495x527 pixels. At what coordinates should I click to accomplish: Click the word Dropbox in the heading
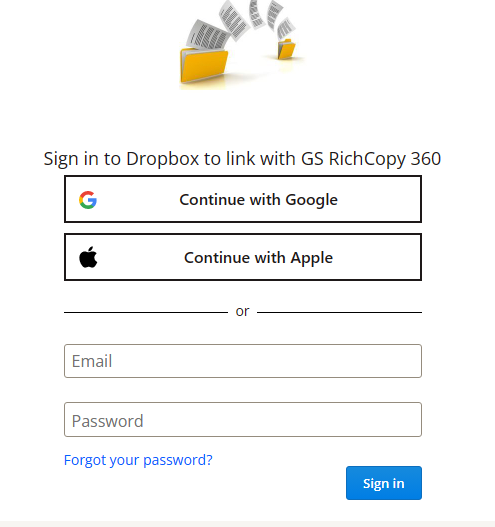pos(163,159)
